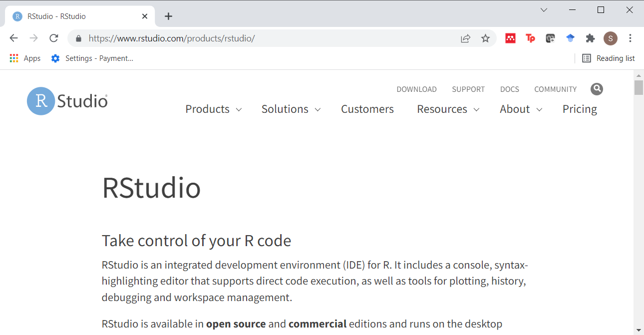This screenshot has width=644, height=335.
Task: Expand the Products dropdown menu
Action: (x=213, y=109)
